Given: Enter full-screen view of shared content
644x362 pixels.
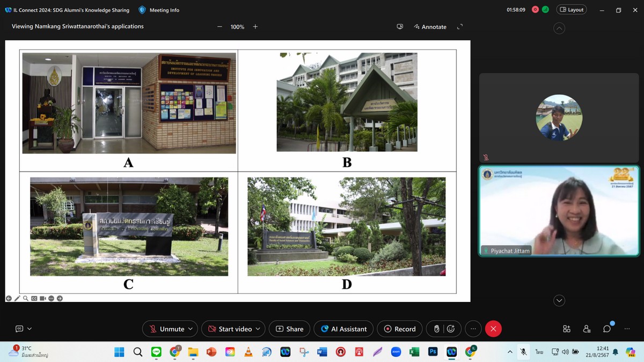Looking at the screenshot, I should click(x=459, y=27).
